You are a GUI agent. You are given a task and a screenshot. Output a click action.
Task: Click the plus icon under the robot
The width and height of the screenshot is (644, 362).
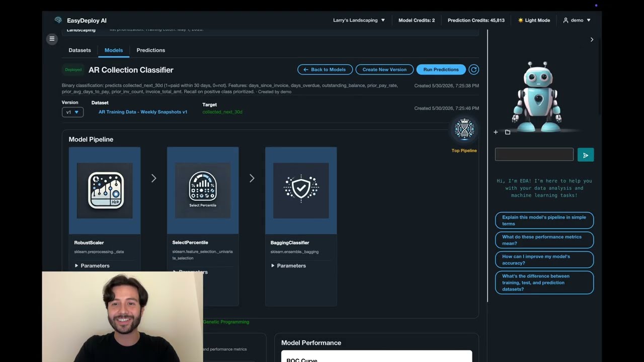tap(496, 132)
